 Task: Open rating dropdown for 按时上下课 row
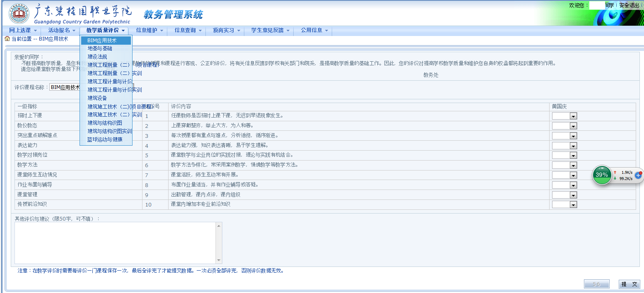point(564,116)
